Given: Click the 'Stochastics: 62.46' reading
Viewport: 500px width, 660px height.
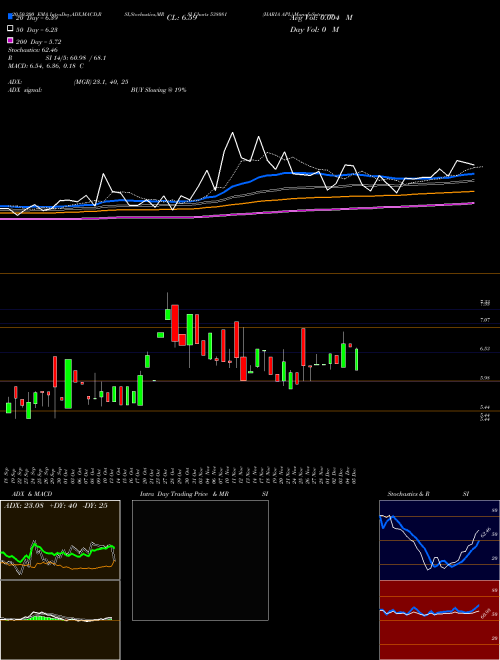Looking at the screenshot, I should click(33, 50).
